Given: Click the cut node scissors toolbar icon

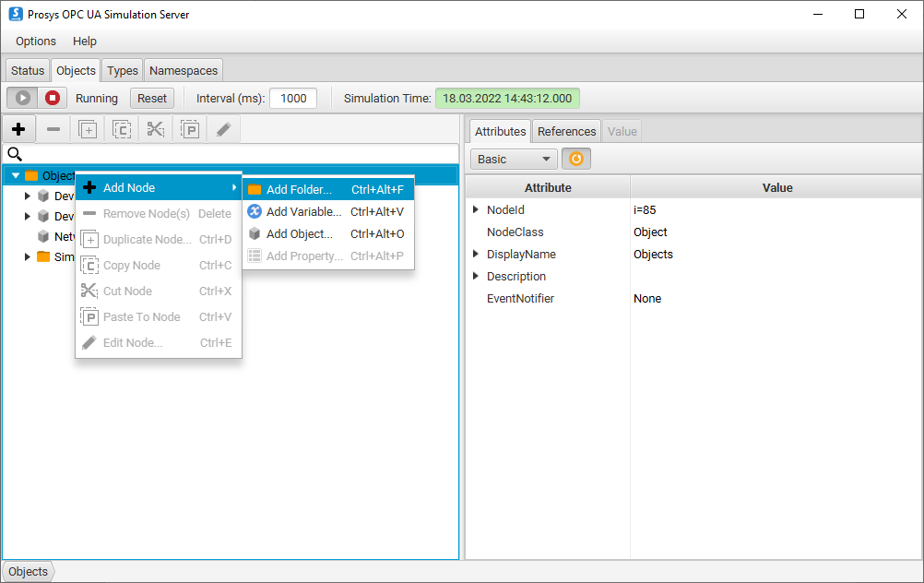Looking at the screenshot, I should 156,129.
